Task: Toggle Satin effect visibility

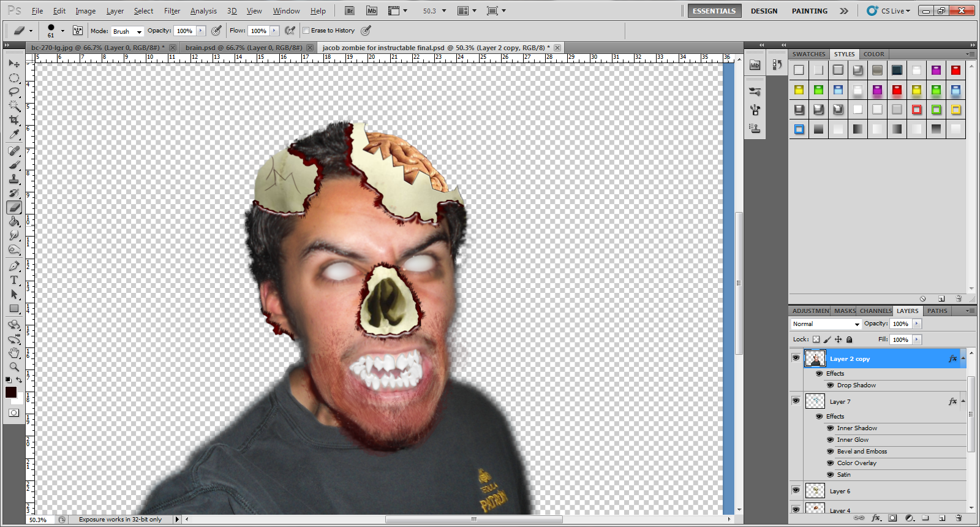Action: click(831, 475)
